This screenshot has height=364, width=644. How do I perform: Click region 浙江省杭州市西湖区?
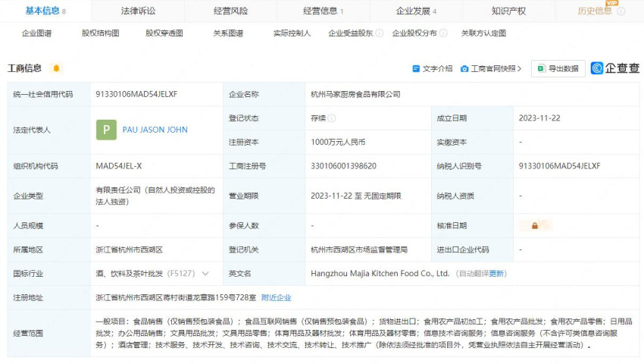130,250
